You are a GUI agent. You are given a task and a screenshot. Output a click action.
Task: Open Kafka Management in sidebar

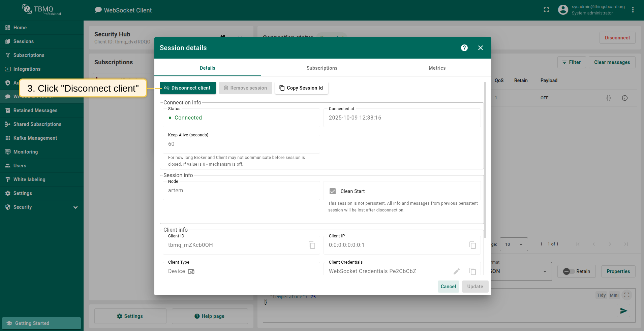(35, 138)
